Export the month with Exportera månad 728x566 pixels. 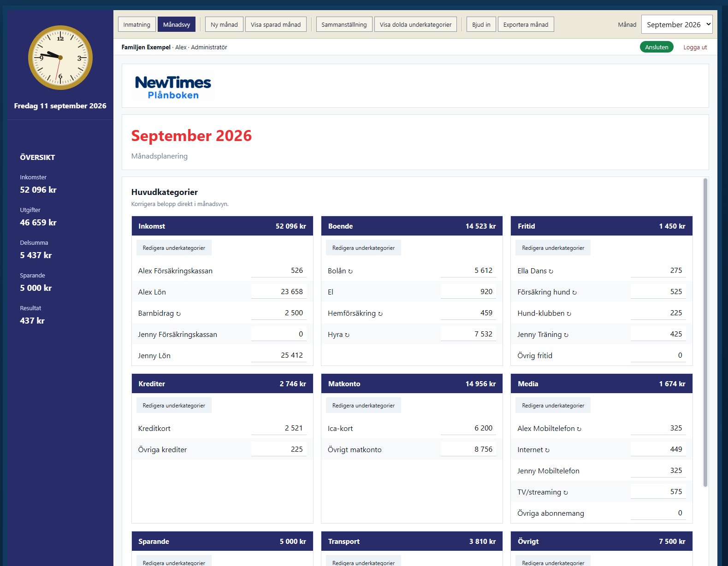pyautogui.click(x=526, y=24)
